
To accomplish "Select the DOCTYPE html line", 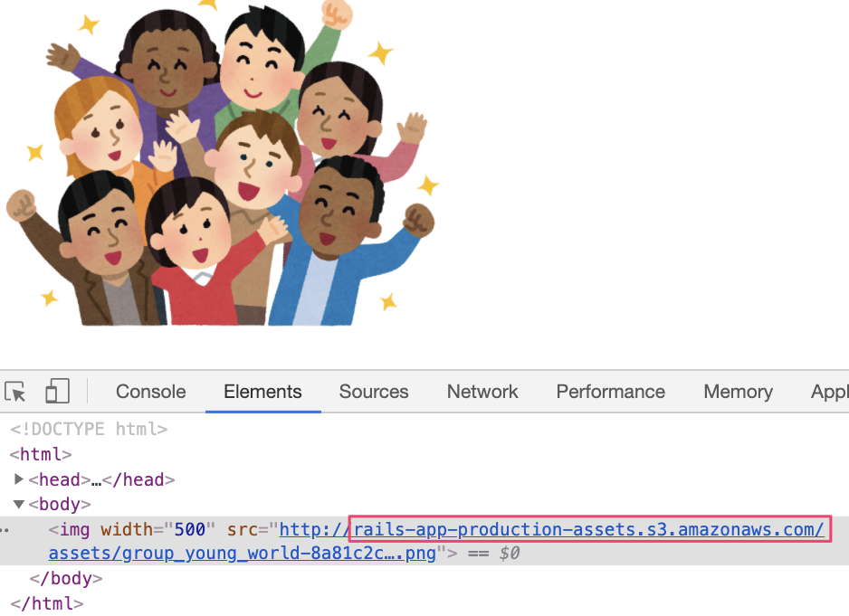I will click(x=89, y=430).
